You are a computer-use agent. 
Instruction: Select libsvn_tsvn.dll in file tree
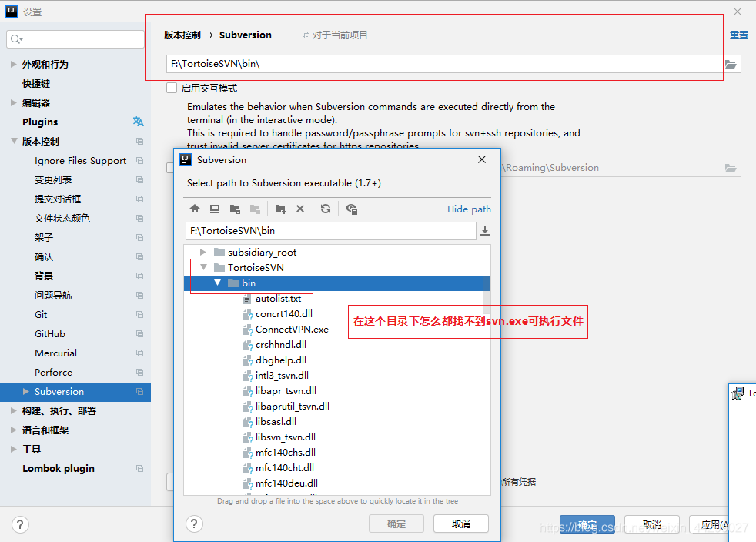tap(286, 437)
